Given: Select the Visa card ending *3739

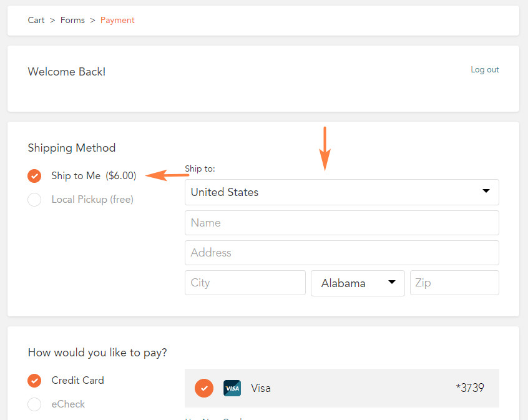Looking at the screenshot, I should point(342,388).
